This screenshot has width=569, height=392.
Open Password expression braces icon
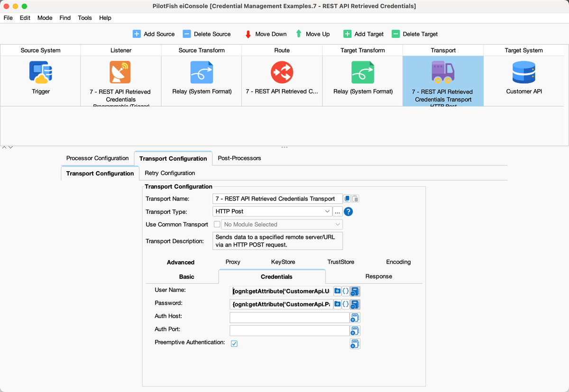coord(346,304)
